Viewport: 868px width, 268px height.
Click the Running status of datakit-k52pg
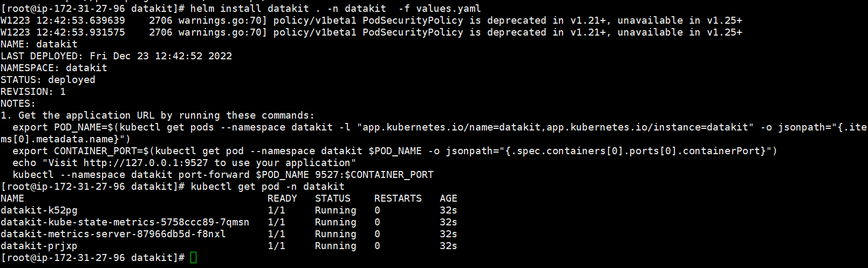pyautogui.click(x=336, y=210)
